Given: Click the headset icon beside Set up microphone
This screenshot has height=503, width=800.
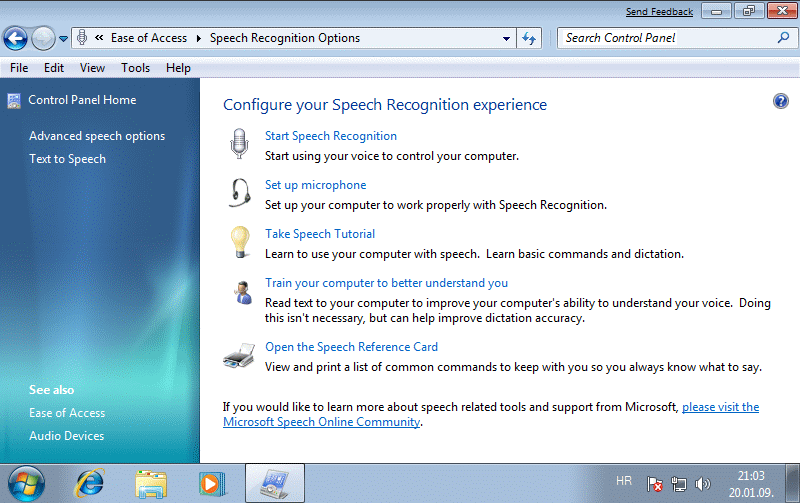Looking at the screenshot, I should pos(239,192).
